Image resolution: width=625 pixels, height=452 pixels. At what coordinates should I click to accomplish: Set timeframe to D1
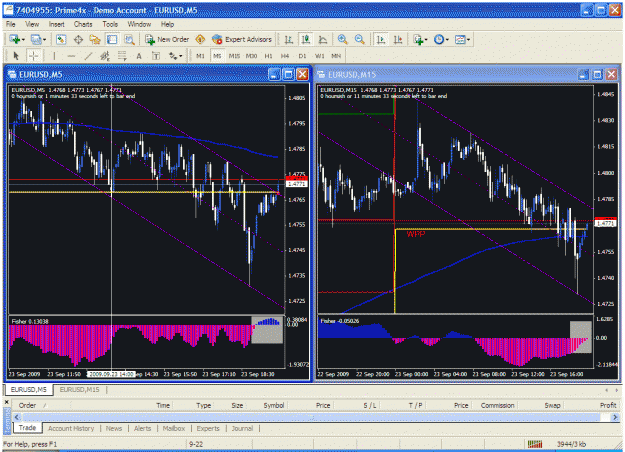tap(303, 56)
